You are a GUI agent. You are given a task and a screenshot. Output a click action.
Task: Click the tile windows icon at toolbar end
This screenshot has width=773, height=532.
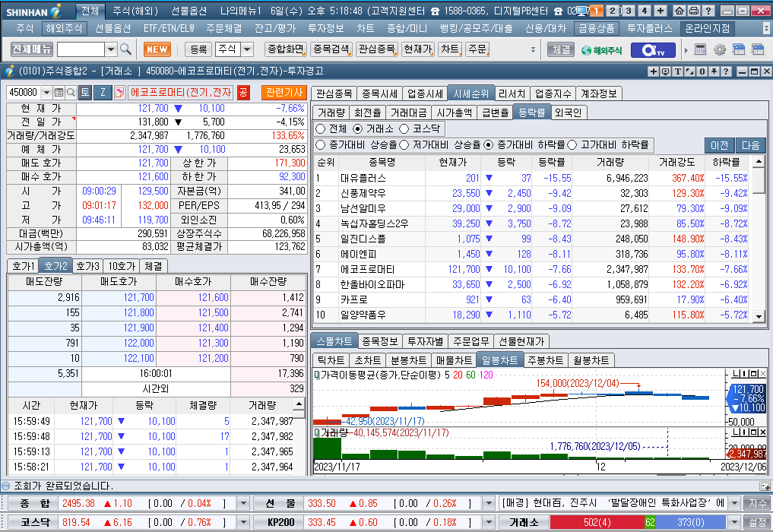click(x=757, y=49)
